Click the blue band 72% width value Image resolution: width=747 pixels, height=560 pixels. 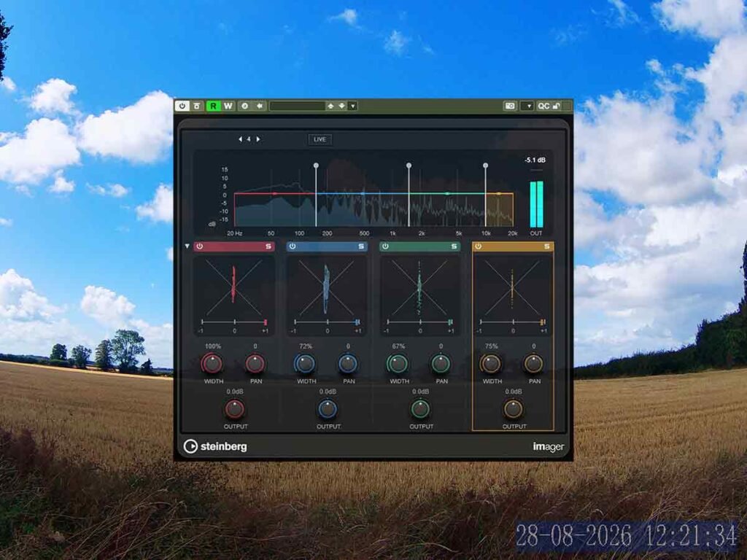[x=306, y=346]
